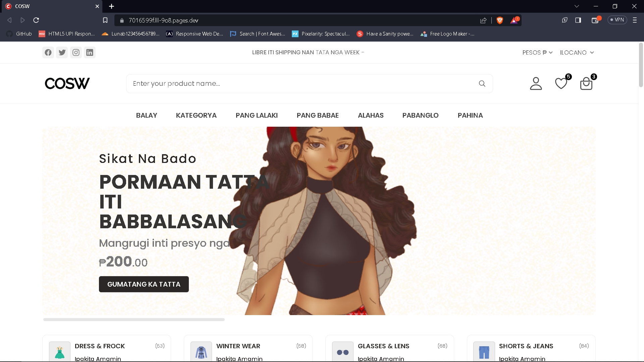Click the search magnifier icon
The width and height of the screenshot is (644, 362).
(482, 83)
